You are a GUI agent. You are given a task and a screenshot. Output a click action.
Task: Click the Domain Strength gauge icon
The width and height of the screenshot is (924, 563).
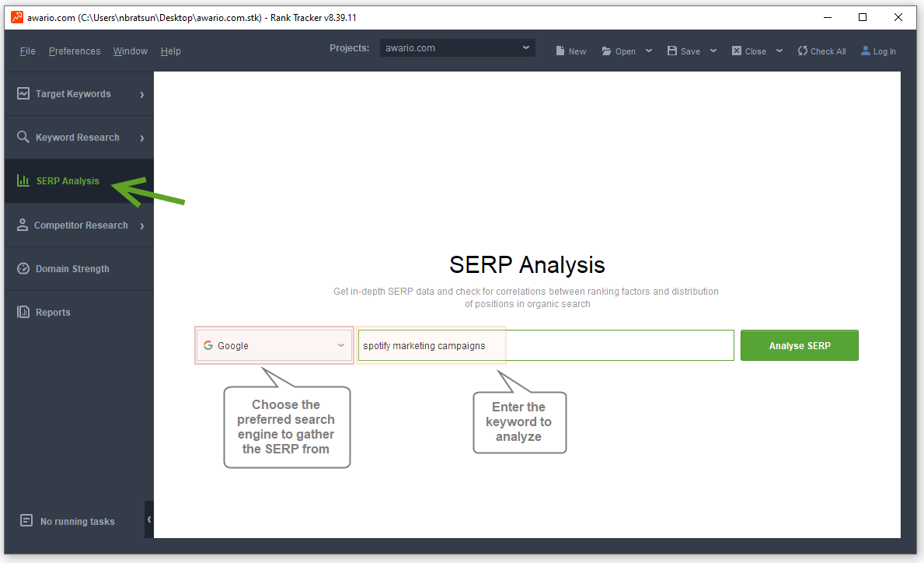coord(23,268)
